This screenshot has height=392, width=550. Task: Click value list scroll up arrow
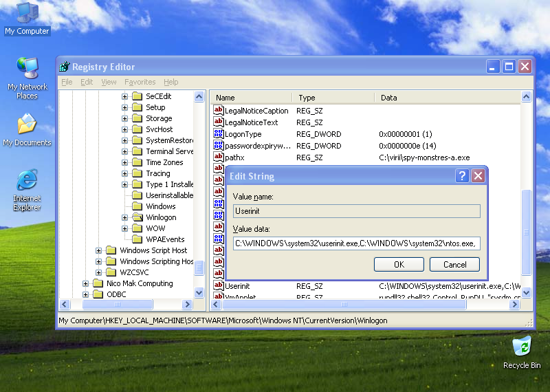pos(526,96)
